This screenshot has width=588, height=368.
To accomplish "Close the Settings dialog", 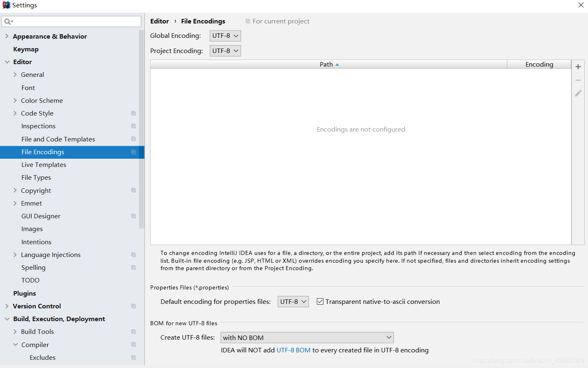I will click(581, 5).
